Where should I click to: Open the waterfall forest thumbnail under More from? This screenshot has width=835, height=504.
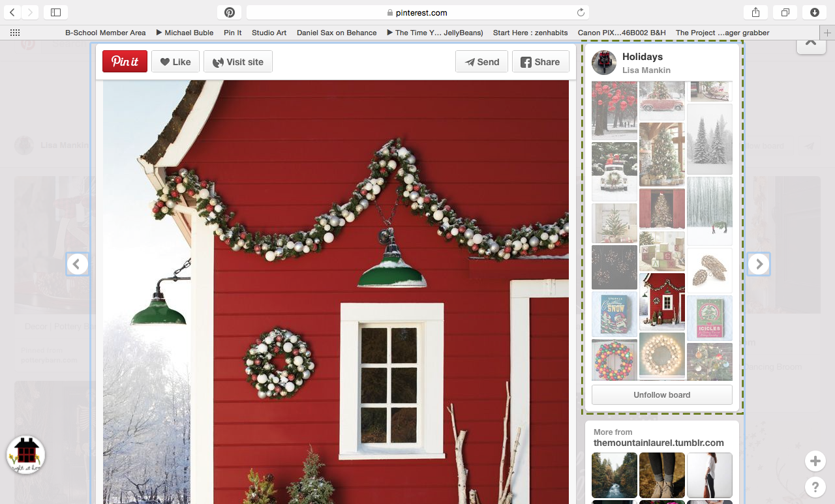coord(615,475)
